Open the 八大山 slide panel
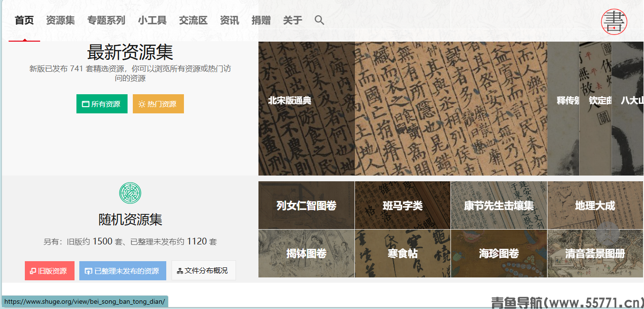The width and height of the screenshot is (644, 309). [628, 109]
